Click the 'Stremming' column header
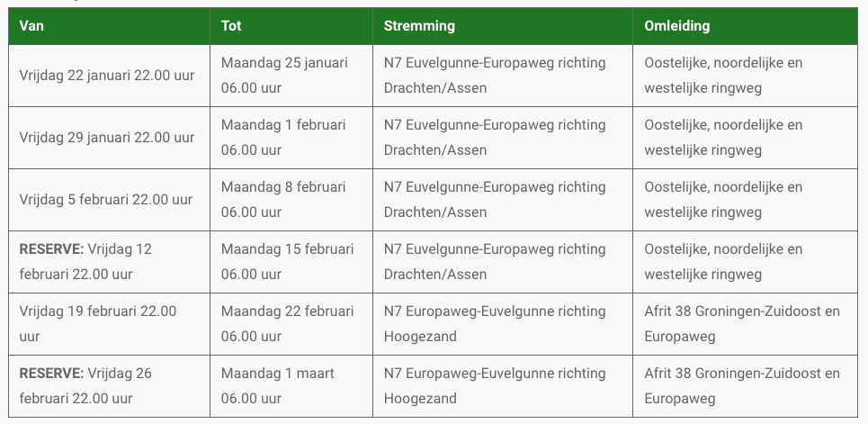868x424 pixels. point(419,26)
